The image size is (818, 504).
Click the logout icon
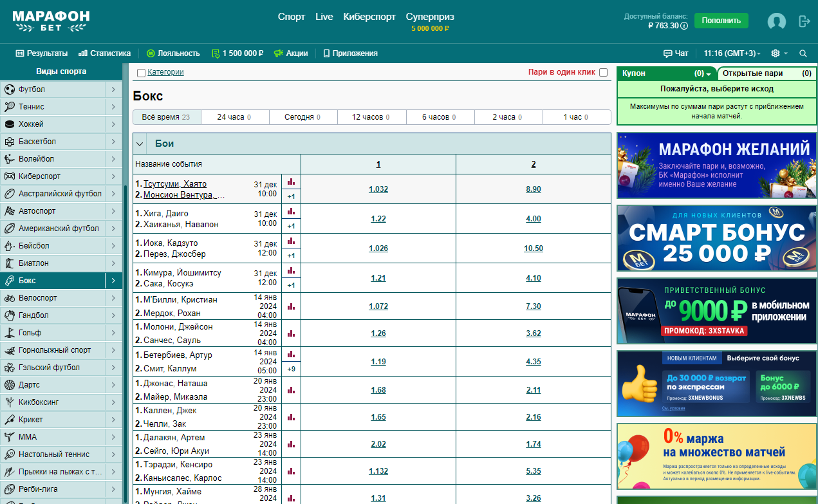(804, 21)
